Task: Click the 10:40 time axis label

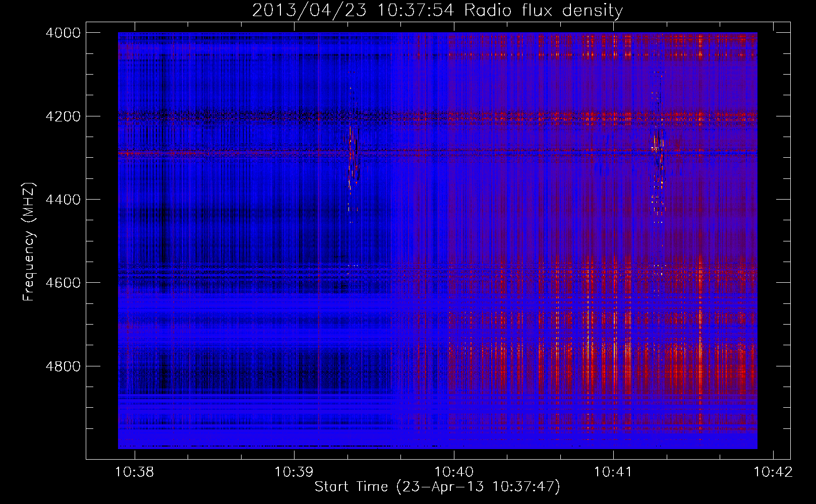Action: [454, 472]
